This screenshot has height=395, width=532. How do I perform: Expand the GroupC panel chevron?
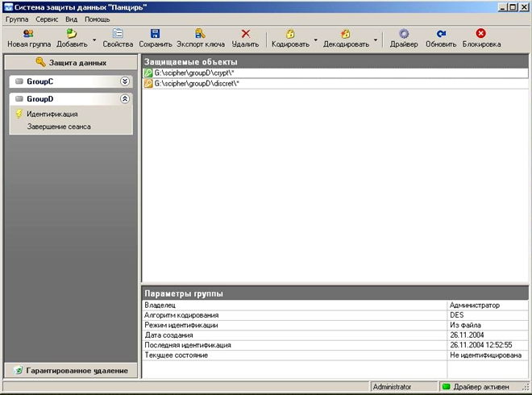[x=125, y=81]
